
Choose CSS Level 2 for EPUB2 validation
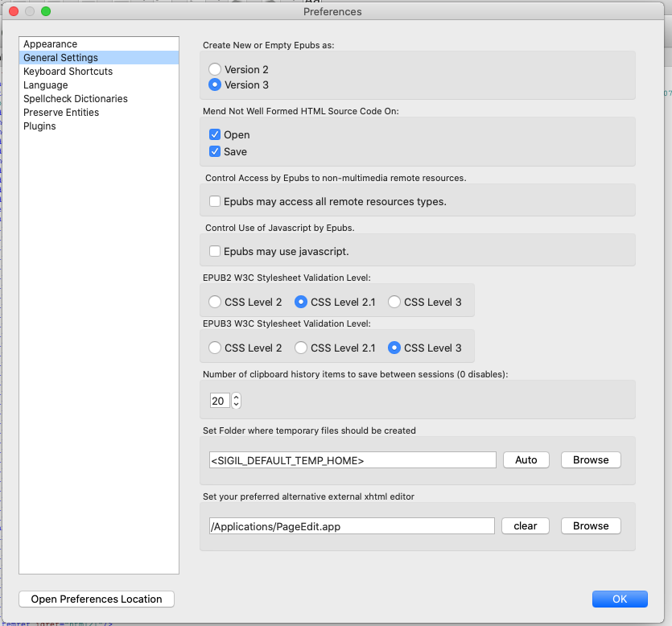(x=215, y=302)
